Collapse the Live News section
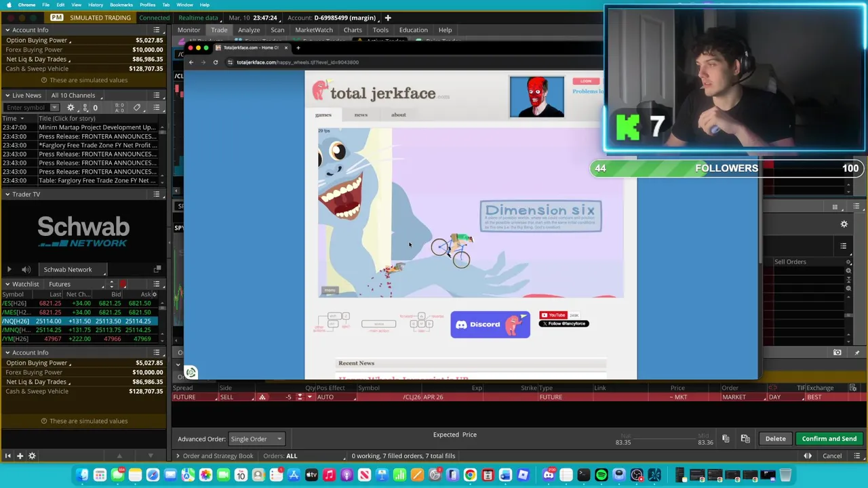 (7, 96)
